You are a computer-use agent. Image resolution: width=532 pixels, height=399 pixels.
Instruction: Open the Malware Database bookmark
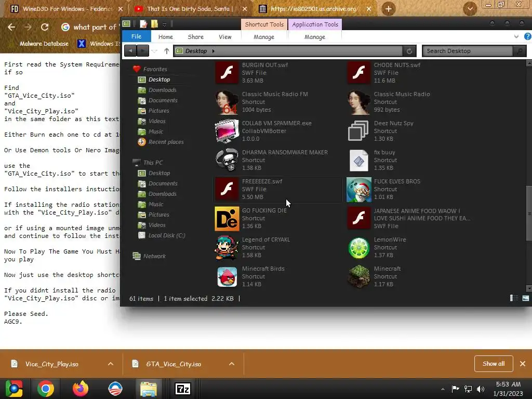point(44,44)
